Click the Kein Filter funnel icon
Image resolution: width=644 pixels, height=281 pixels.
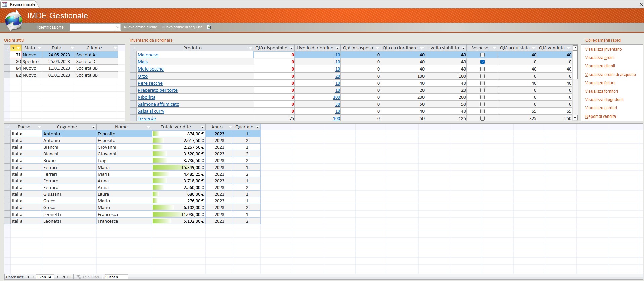pyautogui.click(x=79, y=277)
